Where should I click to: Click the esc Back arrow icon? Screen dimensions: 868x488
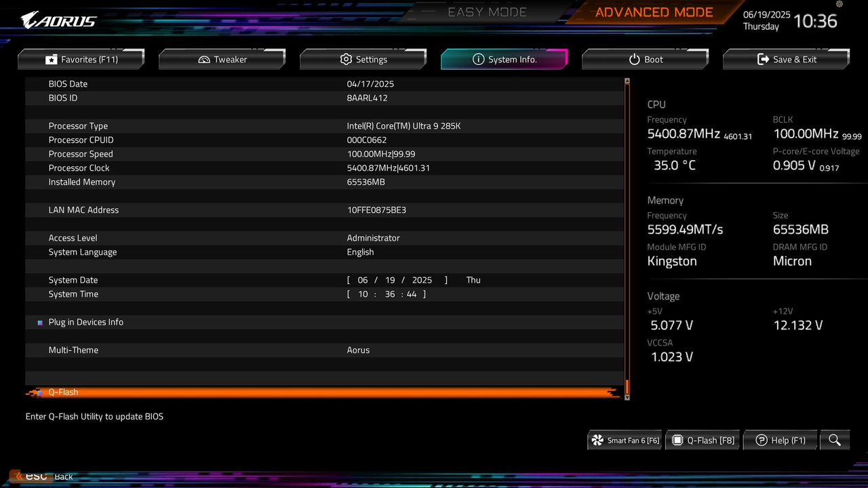point(19,476)
